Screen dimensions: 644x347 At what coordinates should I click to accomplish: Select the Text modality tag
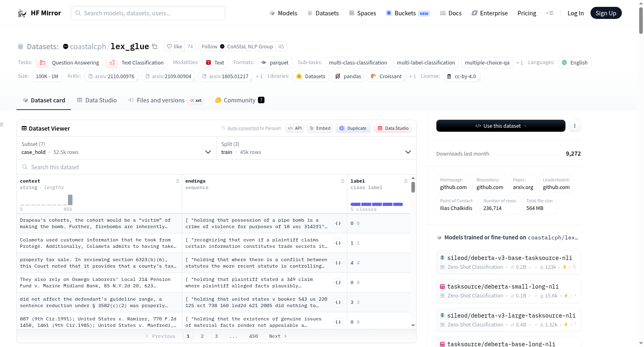215,62
